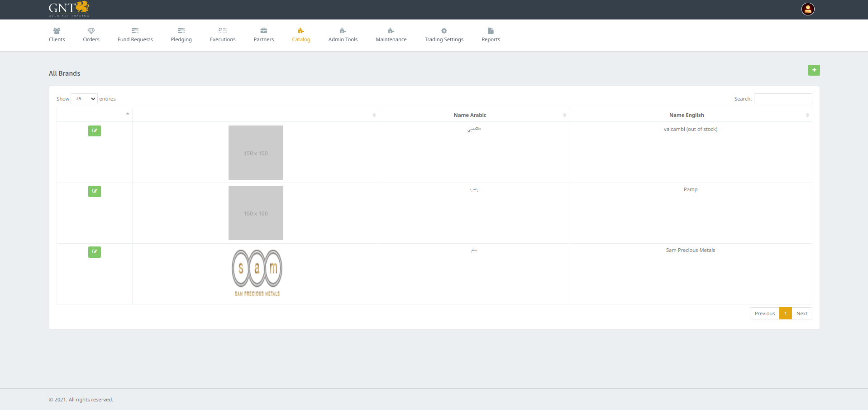Open Admin Tools menu

tap(343, 35)
